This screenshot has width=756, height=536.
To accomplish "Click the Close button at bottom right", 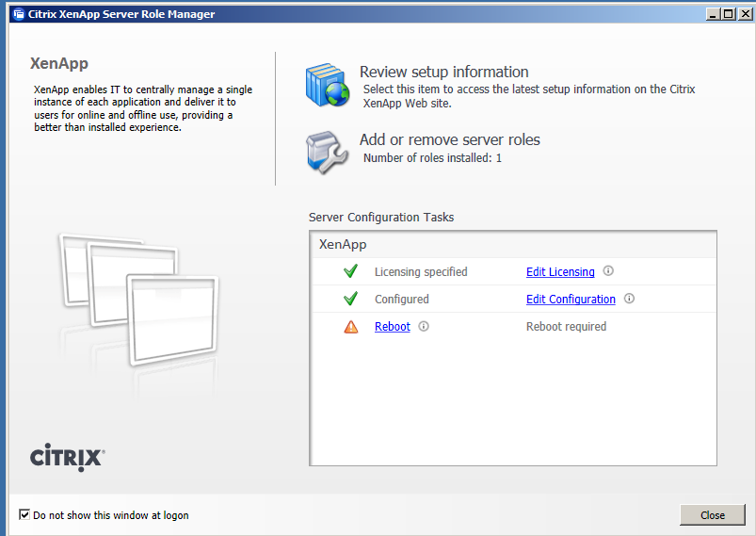I will [x=713, y=514].
